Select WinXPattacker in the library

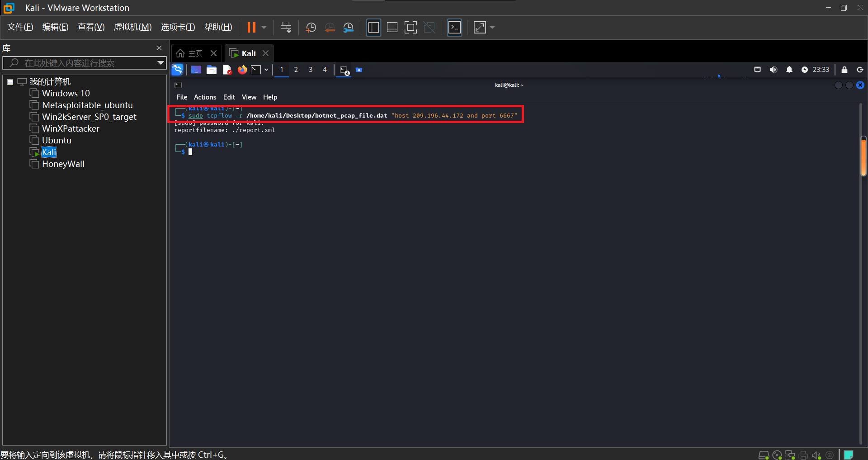tap(71, 128)
